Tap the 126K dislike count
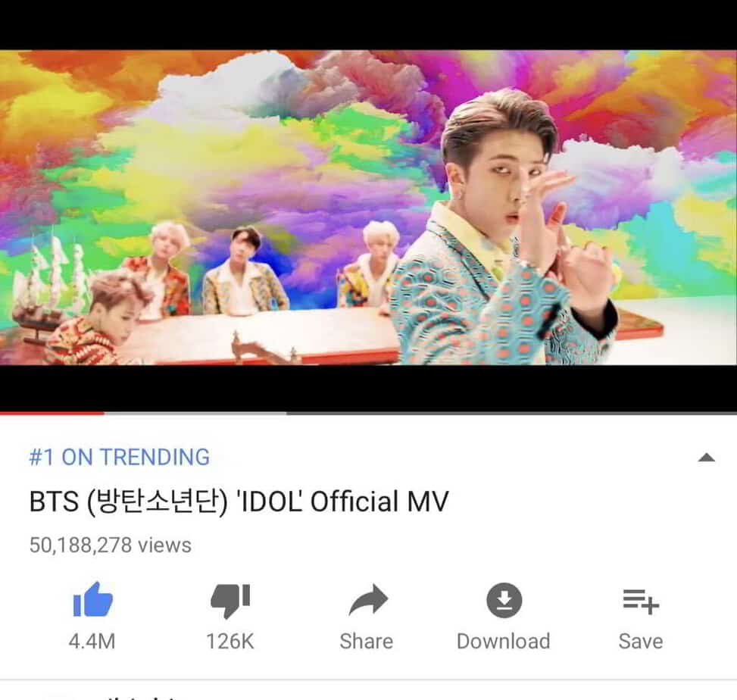The image size is (737, 700). (x=230, y=641)
